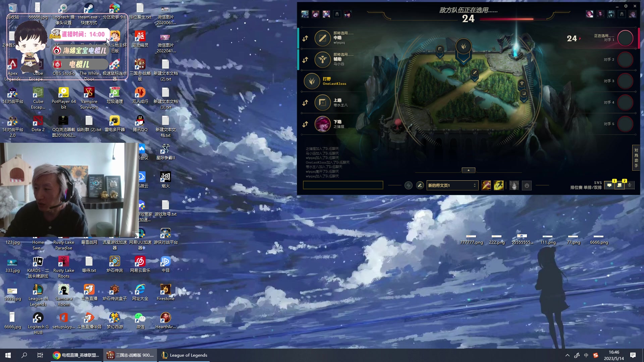The image size is (644, 362).
Task: Open the chat bubble panel icon
Action: [x=609, y=185]
